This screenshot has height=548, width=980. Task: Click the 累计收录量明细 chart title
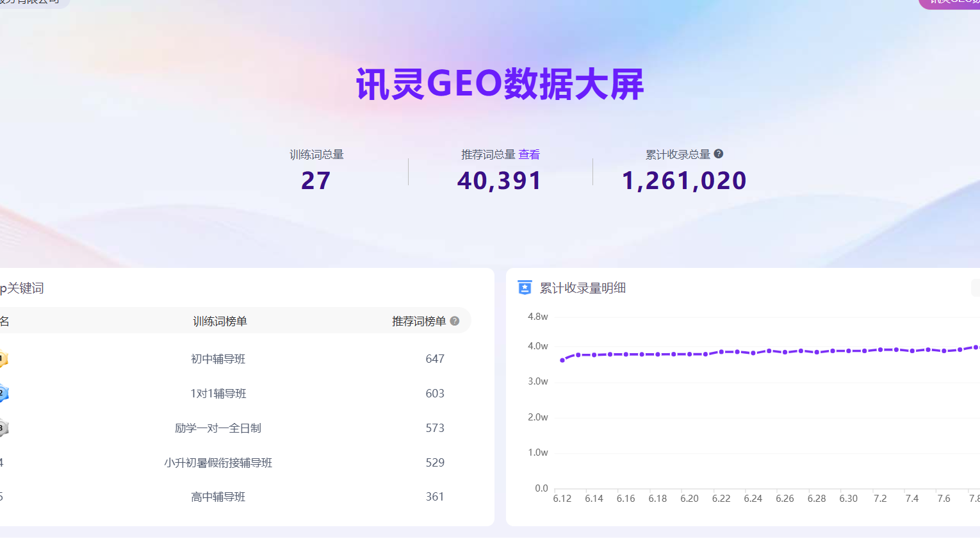pos(583,288)
